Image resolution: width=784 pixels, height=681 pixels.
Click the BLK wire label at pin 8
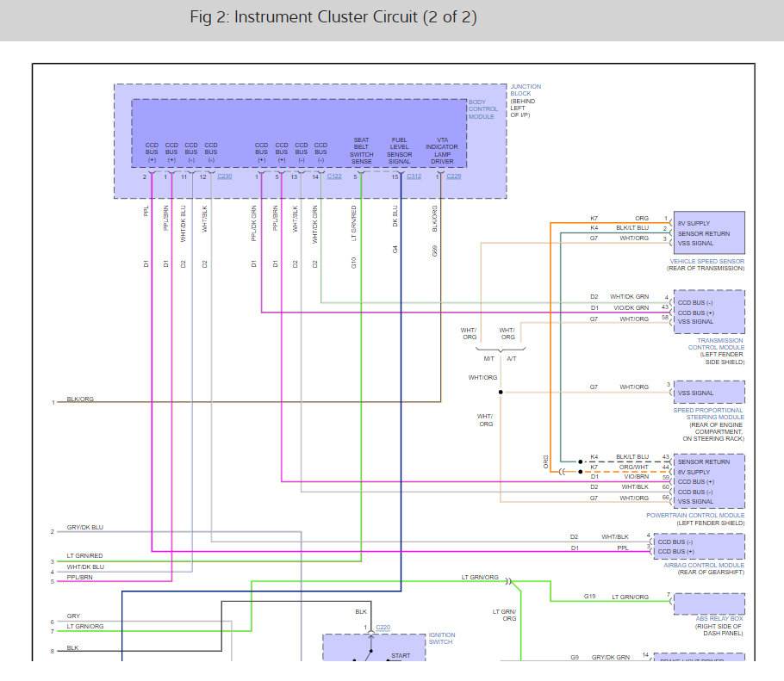click(x=72, y=648)
